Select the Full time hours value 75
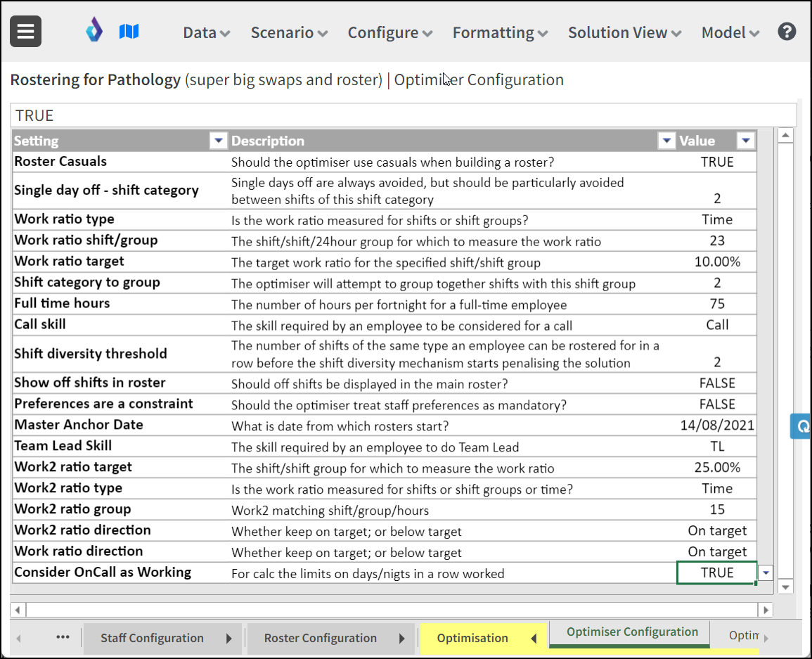Viewport: 812px width, 659px height. (x=716, y=304)
